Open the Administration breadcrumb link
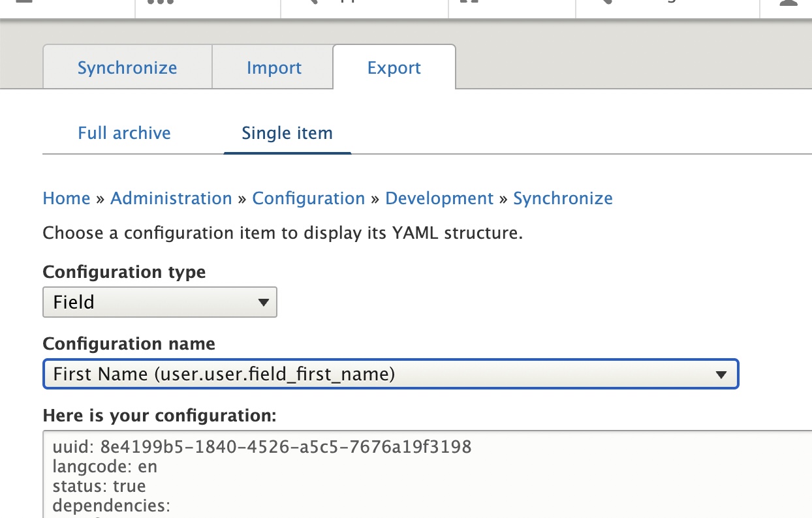Viewport: 812px width, 518px height. pyautogui.click(x=171, y=198)
